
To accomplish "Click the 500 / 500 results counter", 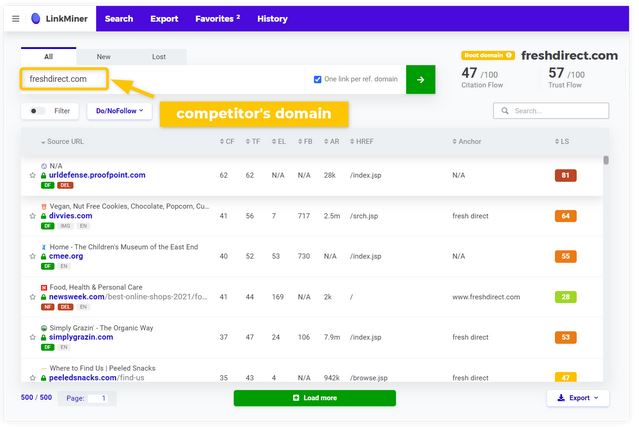I will tap(36, 397).
